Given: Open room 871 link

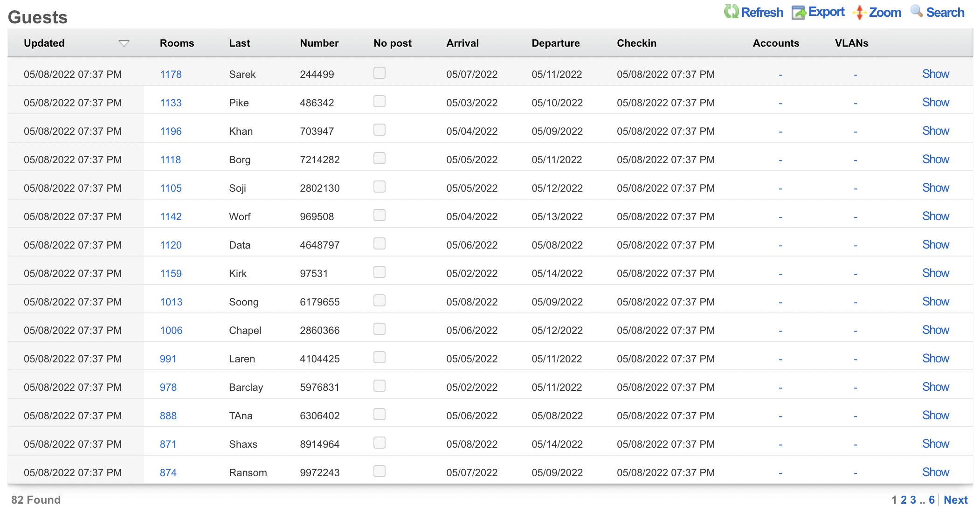Looking at the screenshot, I should 168,444.
